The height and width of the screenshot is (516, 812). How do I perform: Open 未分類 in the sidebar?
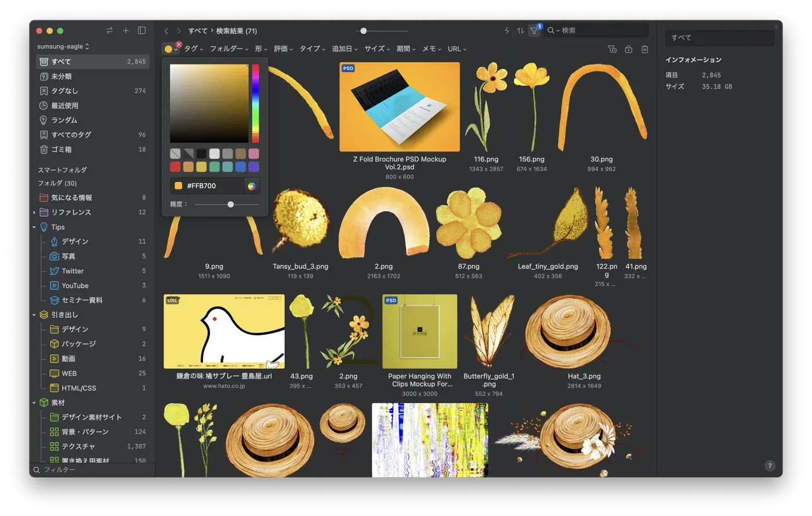93,77
